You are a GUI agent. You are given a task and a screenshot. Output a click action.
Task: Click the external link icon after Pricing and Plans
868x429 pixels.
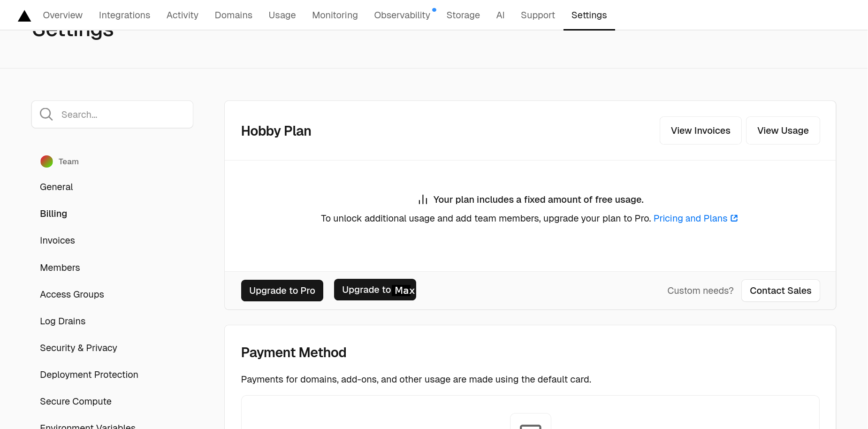pos(734,218)
